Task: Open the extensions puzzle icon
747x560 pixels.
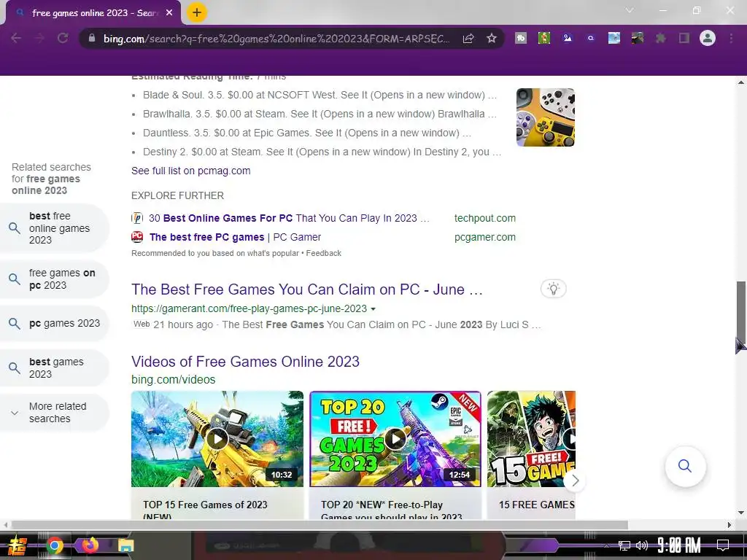Action: coord(661,38)
